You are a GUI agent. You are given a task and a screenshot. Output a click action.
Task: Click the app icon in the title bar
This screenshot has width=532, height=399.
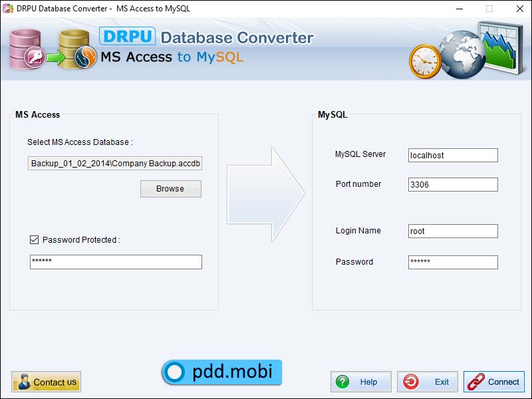point(7,9)
